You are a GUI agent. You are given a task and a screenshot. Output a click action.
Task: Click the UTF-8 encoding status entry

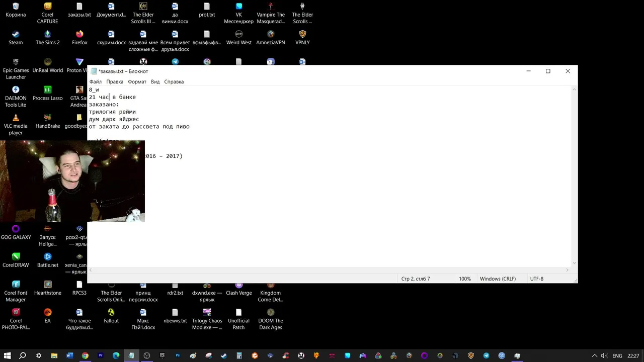click(537, 279)
